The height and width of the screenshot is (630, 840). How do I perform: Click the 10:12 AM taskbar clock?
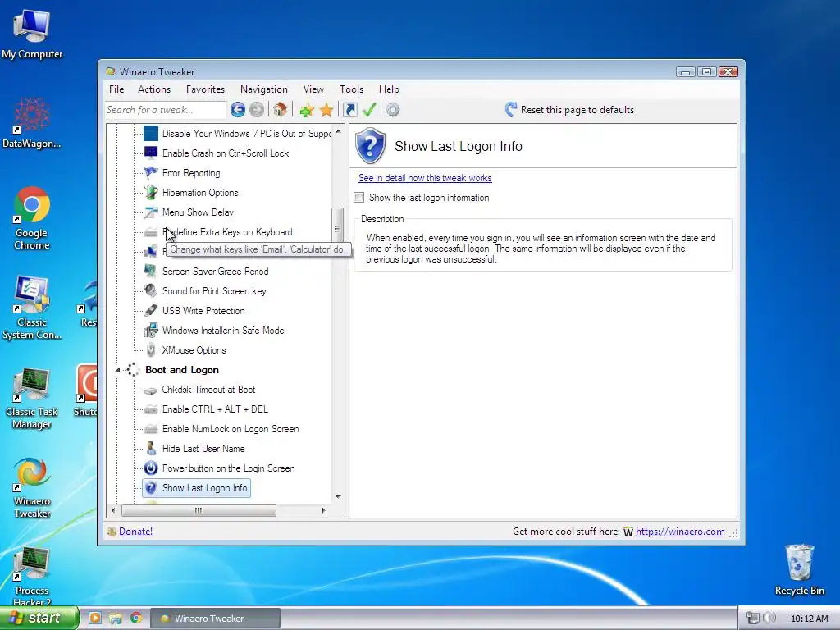click(809, 619)
